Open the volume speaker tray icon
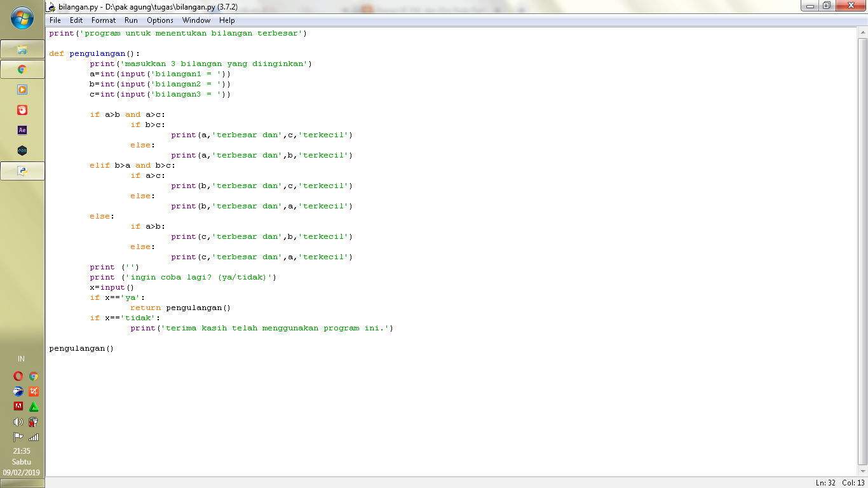 point(18,422)
